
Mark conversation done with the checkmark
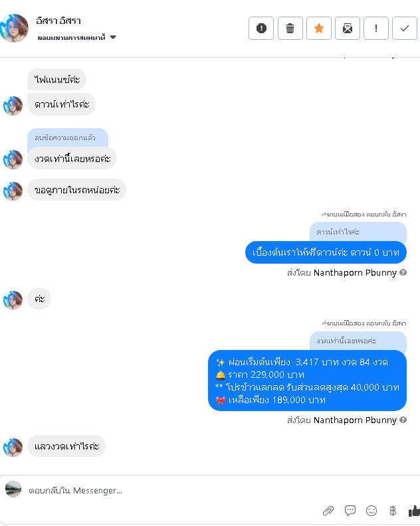[x=405, y=28]
